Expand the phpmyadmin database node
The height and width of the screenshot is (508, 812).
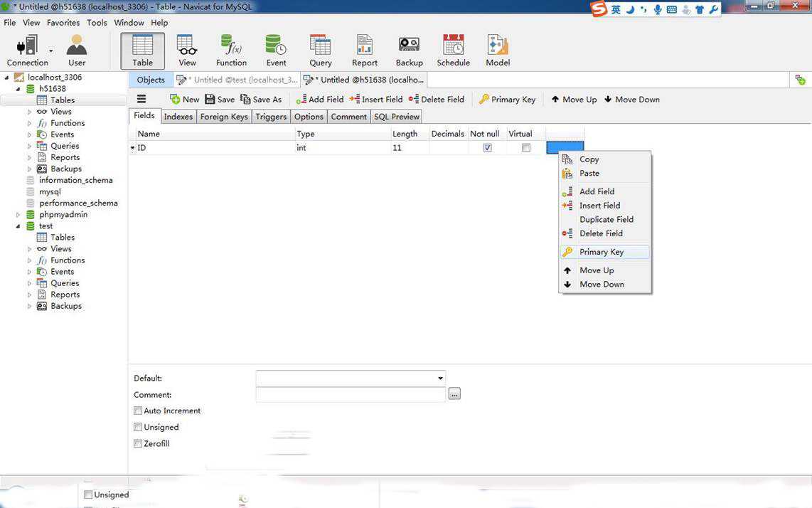coord(18,215)
